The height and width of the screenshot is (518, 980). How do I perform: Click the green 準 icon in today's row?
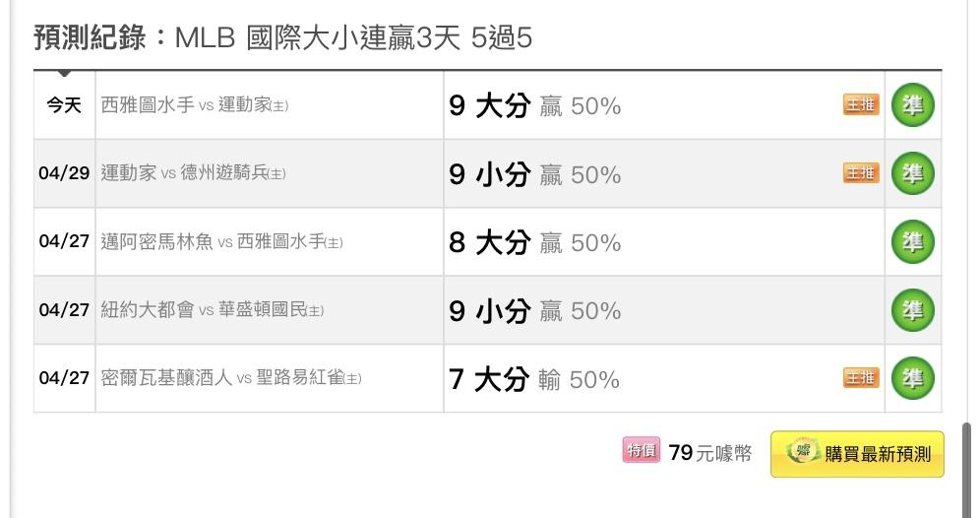tap(912, 105)
